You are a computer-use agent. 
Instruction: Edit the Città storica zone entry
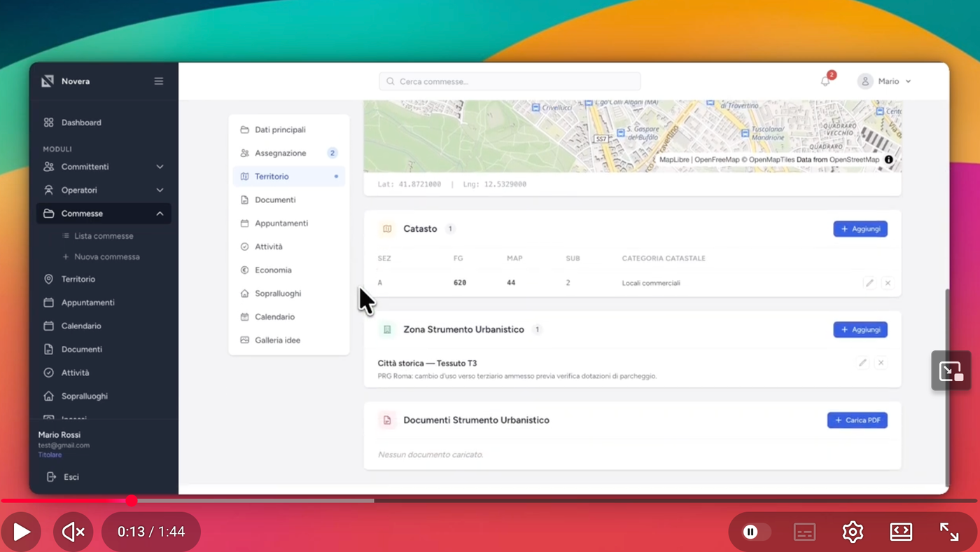click(862, 363)
